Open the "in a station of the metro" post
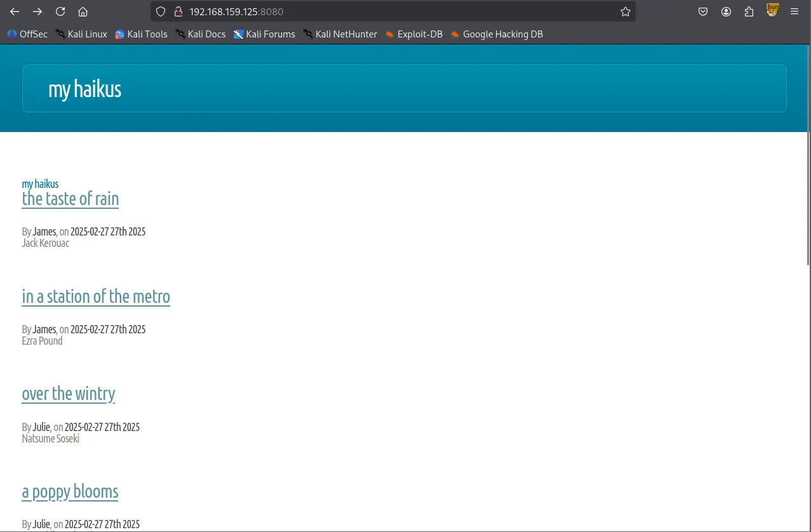 96,296
